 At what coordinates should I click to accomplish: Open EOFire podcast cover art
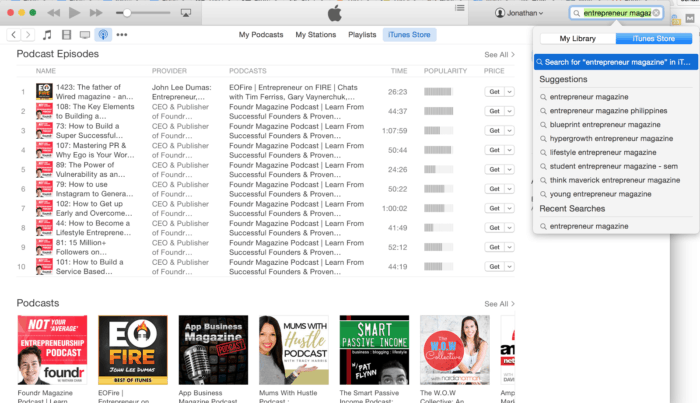tap(133, 350)
